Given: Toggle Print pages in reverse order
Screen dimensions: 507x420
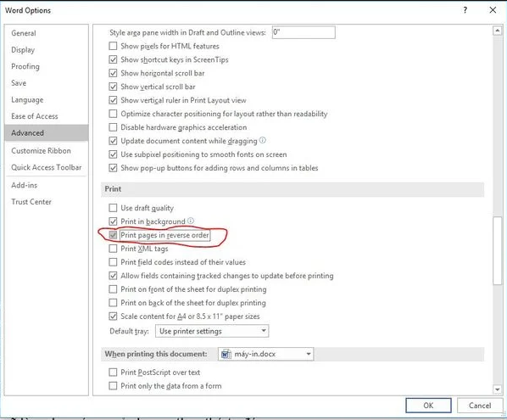Looking at the screenshot, I should point(113,235).
